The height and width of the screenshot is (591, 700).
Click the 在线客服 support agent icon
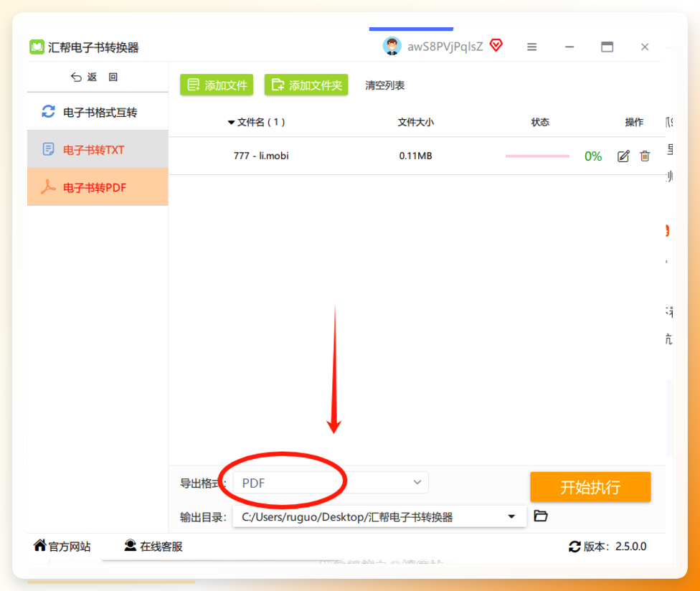click(130, 545)
